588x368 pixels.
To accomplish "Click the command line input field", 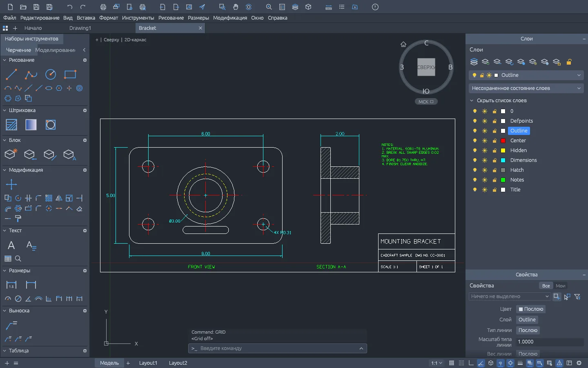I will [x=278, y=348].
